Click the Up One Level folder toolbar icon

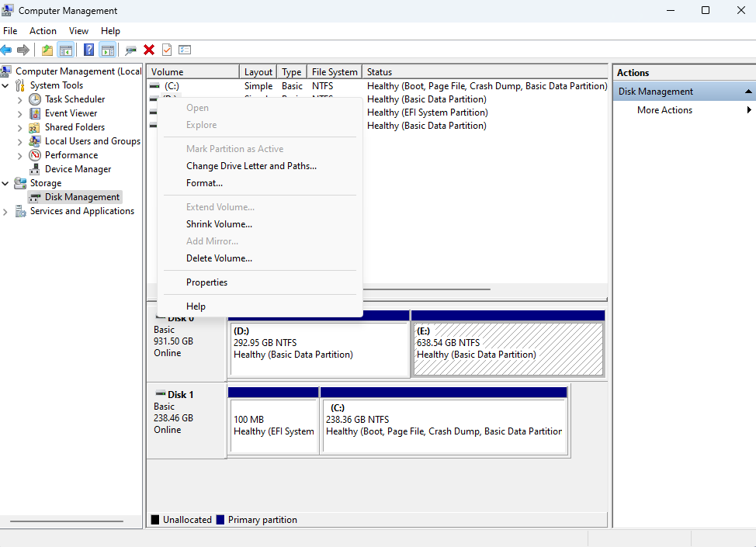(x=47, y=50)
